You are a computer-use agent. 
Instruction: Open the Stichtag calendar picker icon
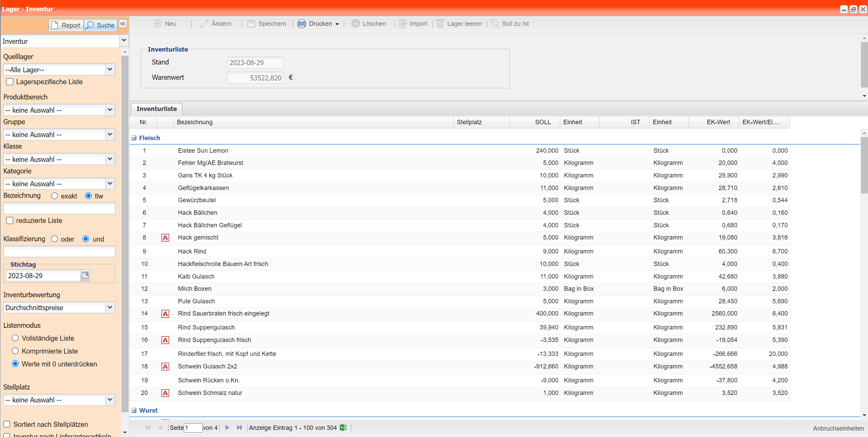85,275
